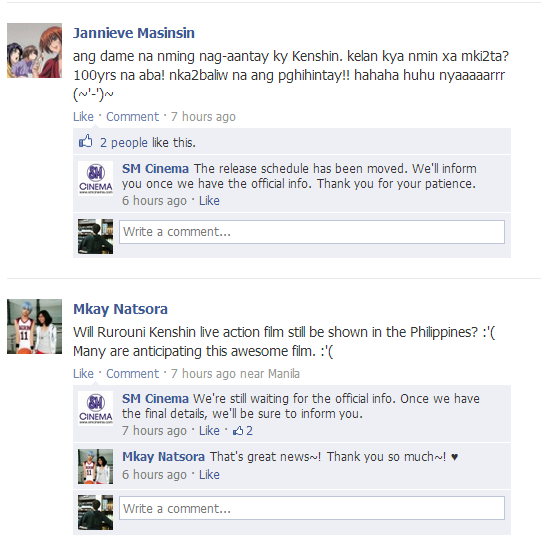This screenshot has width=541, height=544.
Task: Click the thumbs-up icon beside '2 people like this'
Action: point(86,142)
